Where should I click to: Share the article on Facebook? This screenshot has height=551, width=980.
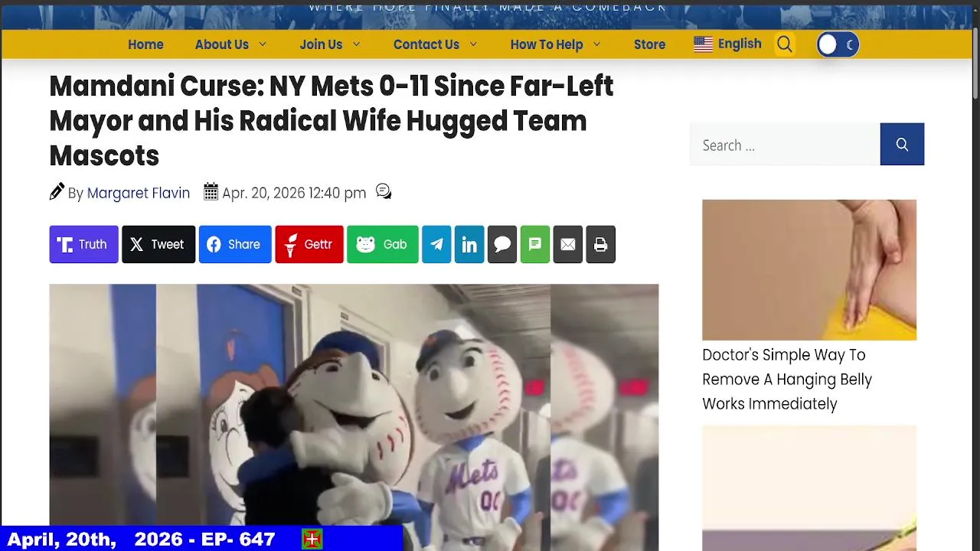(235, 244)
